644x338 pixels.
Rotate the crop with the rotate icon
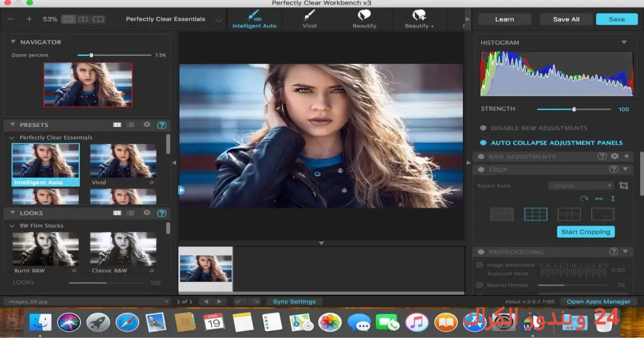coord(584,199)
